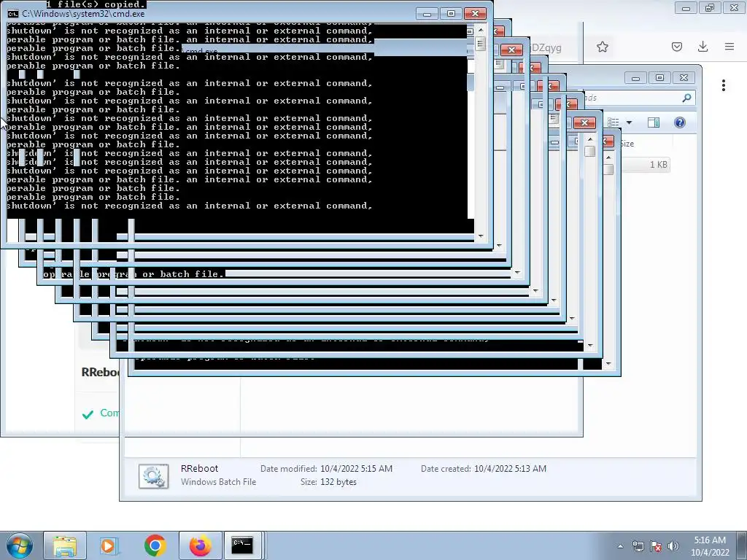
Task: Click the front cmd window scroll up arrow
Action: point(481,29)
